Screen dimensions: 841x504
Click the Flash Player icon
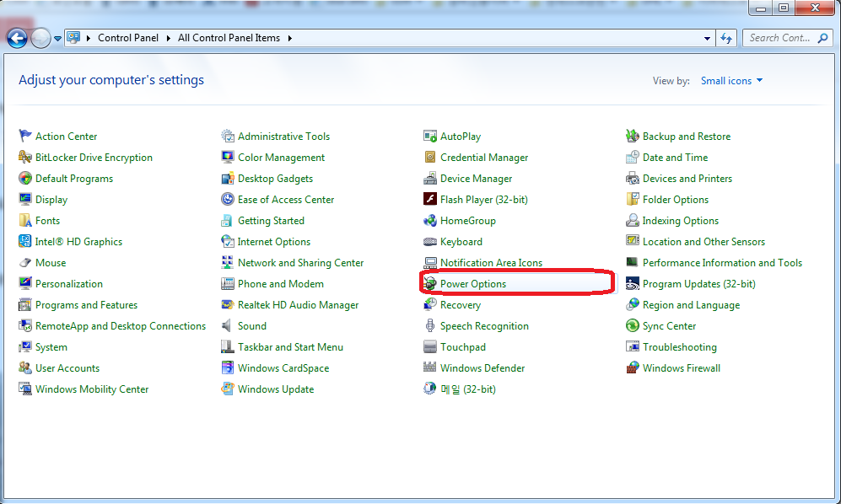(x=429, y=200)
